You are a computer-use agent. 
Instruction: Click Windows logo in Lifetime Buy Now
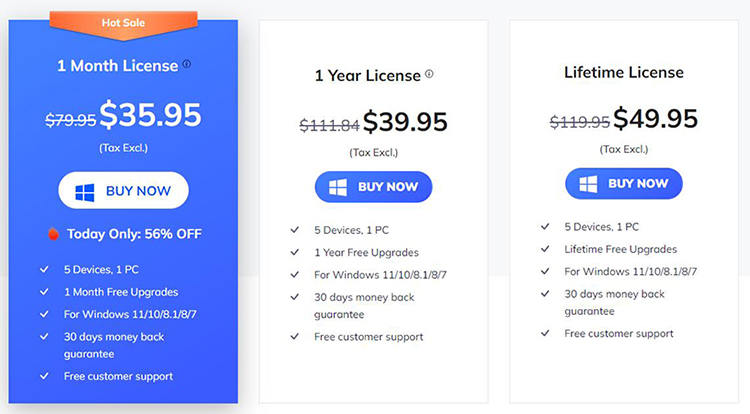coord(588,184)
